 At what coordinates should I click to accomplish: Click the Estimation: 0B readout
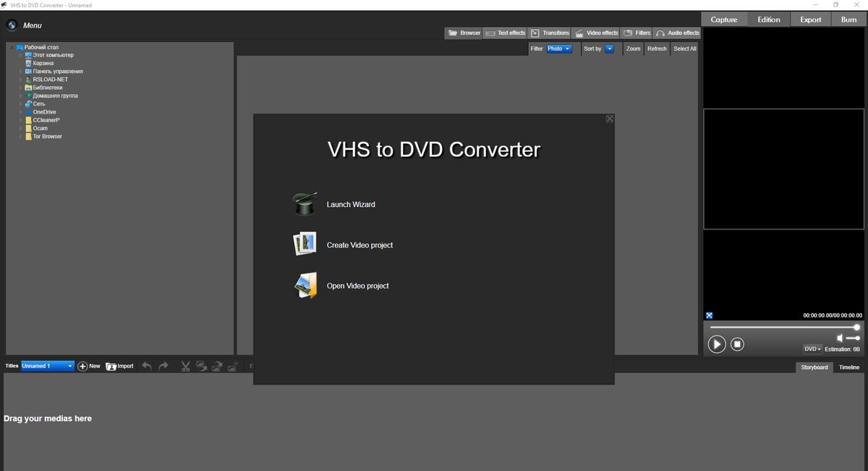click(843, 349)
